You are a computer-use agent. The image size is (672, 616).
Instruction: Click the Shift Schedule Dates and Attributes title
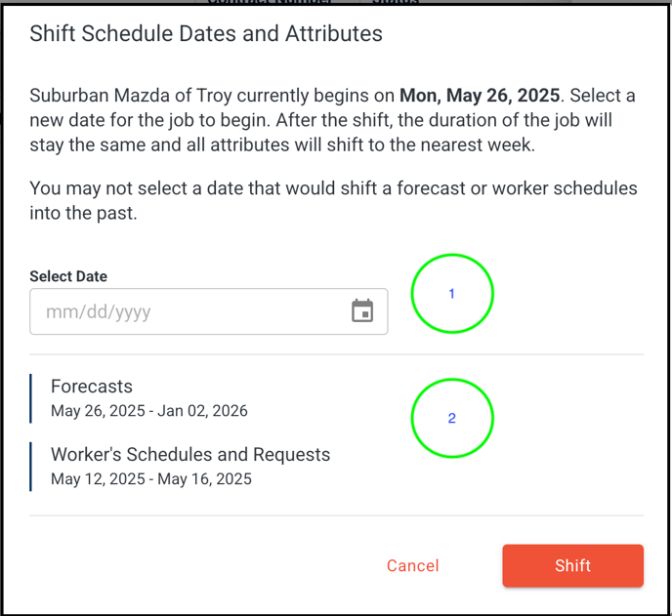click(206, 33)
